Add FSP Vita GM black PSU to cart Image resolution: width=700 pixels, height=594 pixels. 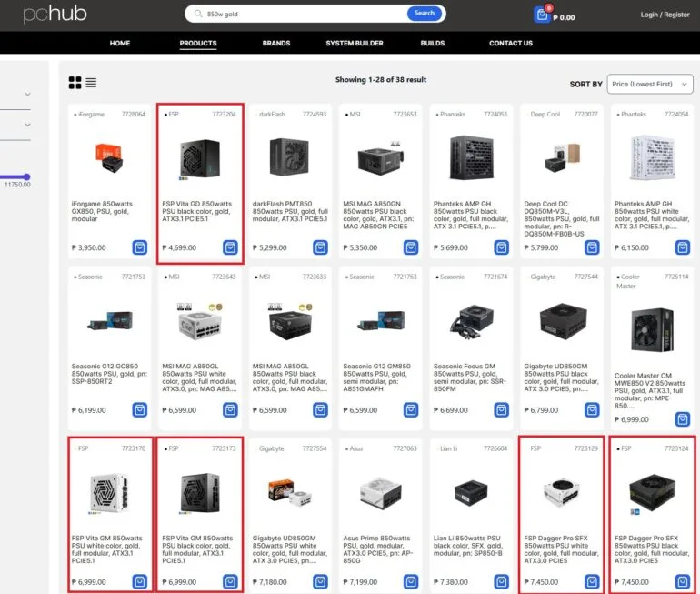(x=230, y=582)
